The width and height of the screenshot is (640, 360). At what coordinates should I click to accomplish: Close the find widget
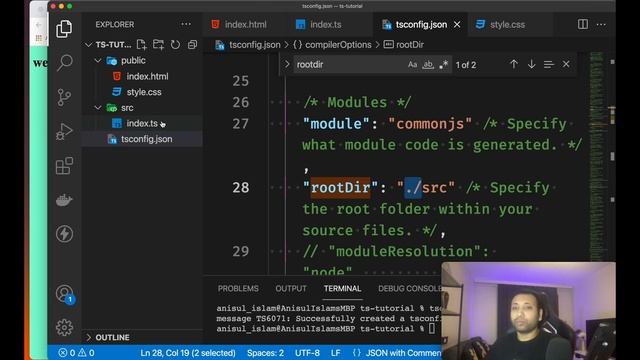566,64
